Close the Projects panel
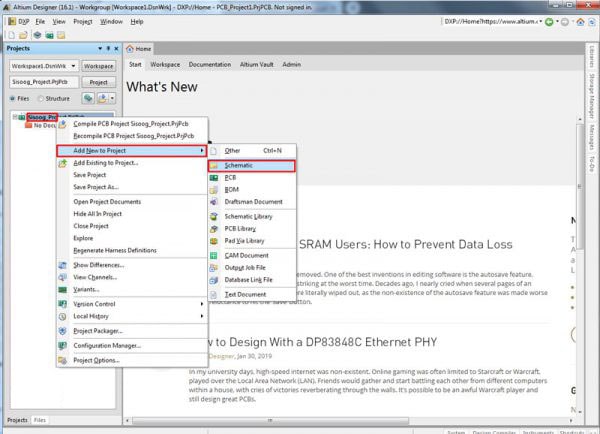This screenshot has width=600, height=434. (116, 49)
